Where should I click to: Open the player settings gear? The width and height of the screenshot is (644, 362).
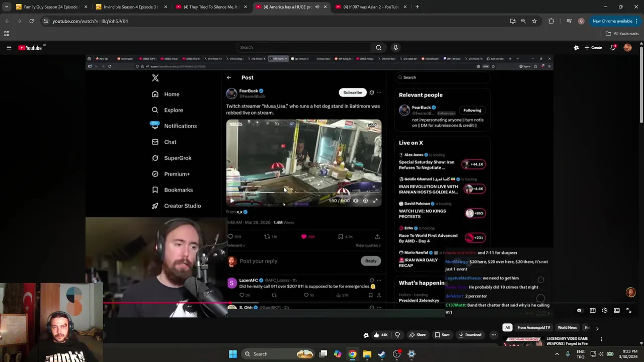pyautogui.click(x=605, y=311)
